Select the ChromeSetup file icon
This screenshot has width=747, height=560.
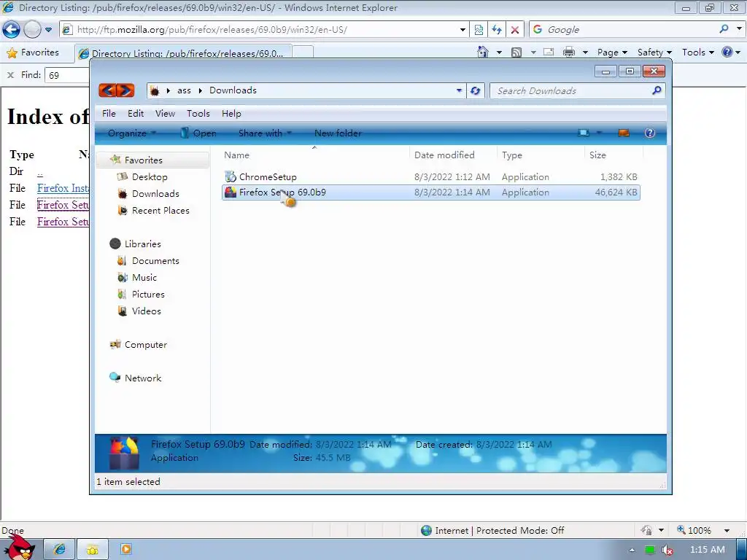point(231,176)
